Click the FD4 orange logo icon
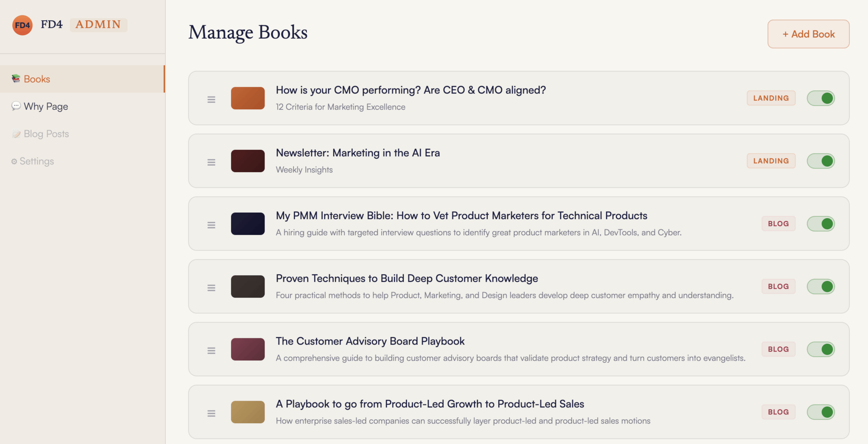The image size is (868, 444). (x=22, y=25)
